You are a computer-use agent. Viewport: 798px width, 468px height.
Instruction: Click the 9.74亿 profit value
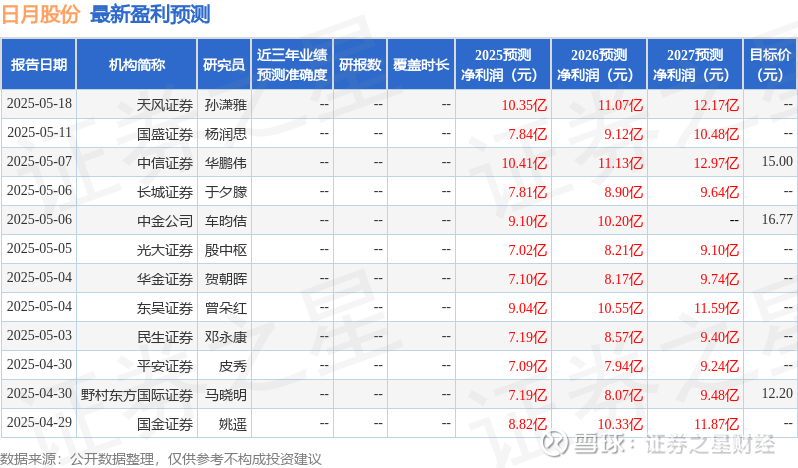(x=719, y=279)
